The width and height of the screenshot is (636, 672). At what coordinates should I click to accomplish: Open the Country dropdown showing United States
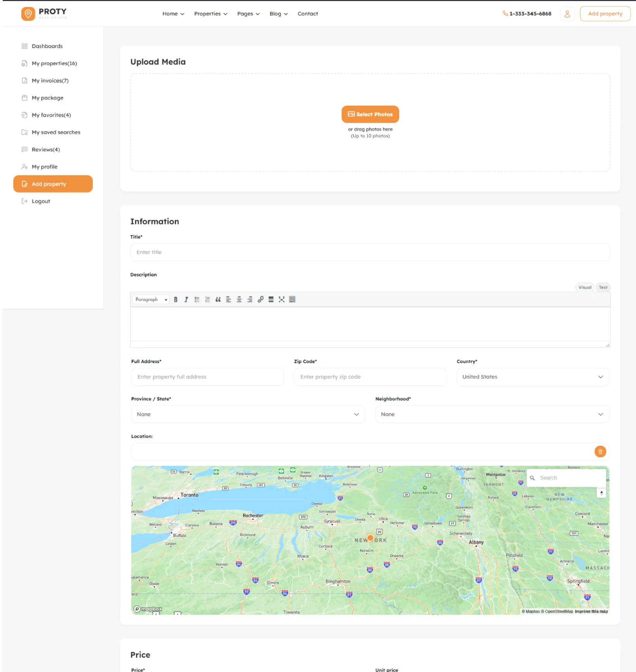[532, 377]
